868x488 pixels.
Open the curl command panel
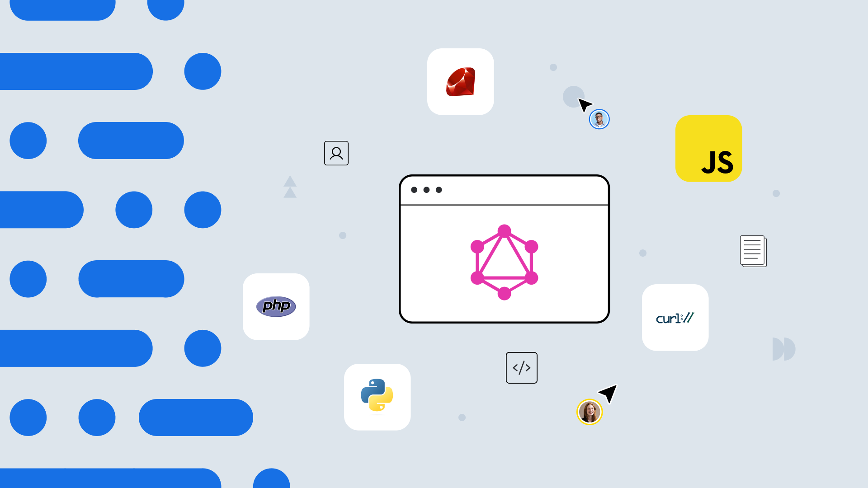[675, 317]
